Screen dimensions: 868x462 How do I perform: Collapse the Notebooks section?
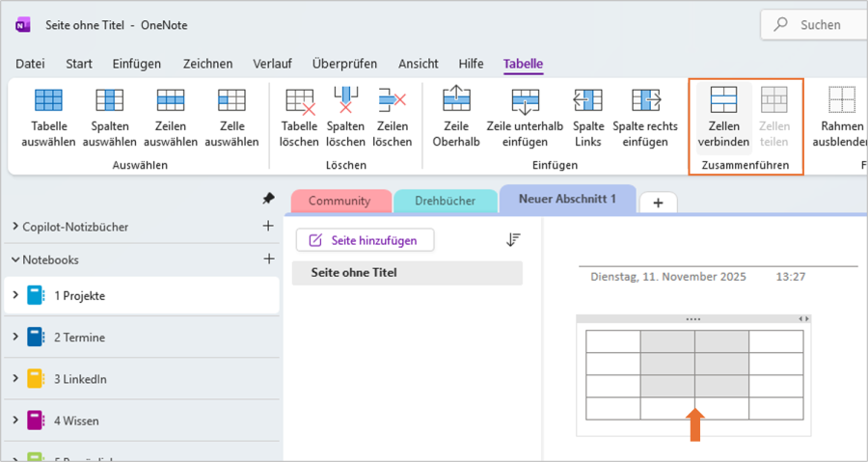[15, 258]
